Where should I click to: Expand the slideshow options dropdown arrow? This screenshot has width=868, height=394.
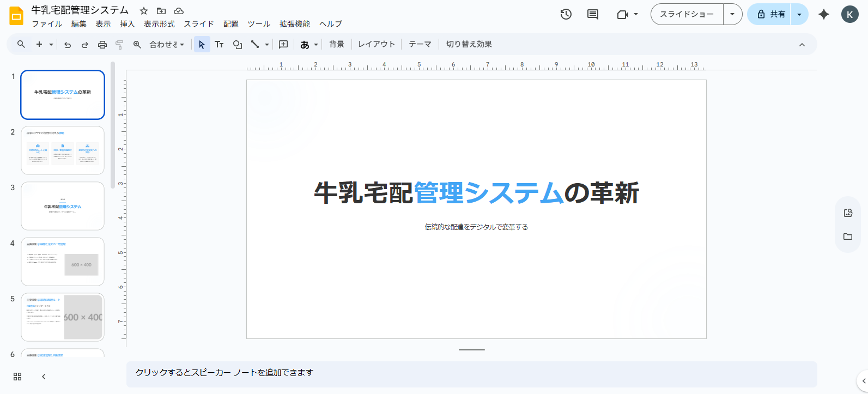pos(732,14)
